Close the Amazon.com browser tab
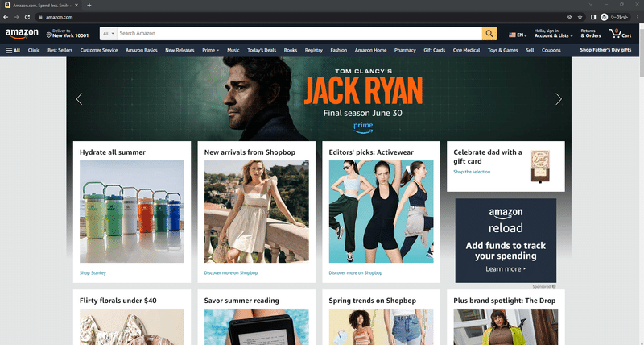The width and height of the screenshot is (644, 345). (76, 6)
